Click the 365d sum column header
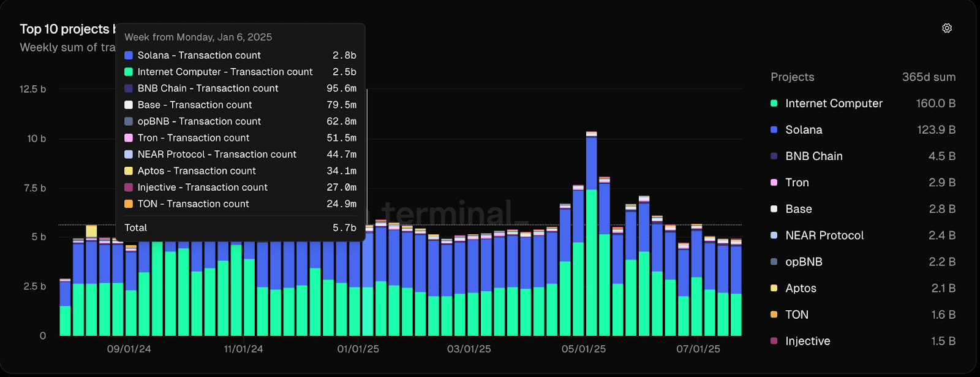Viewport: 980px width, 377px height. 928,77
